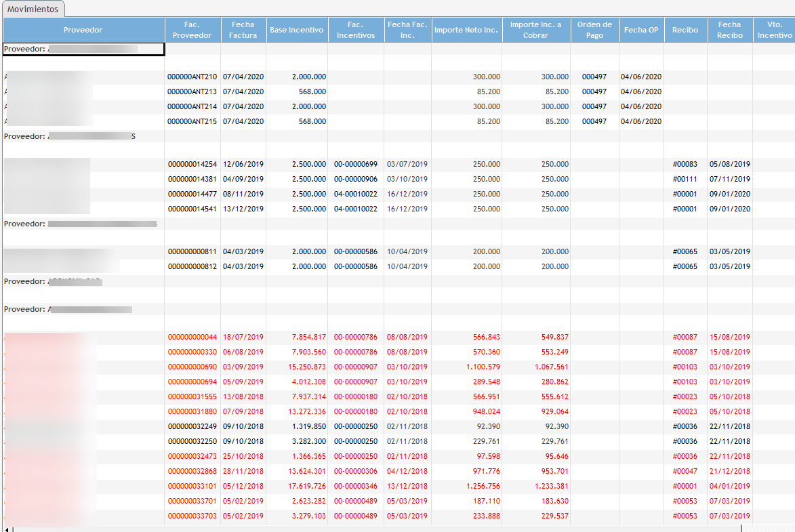Select payment order 000497 in ANT215 row
The height and width of the screenshot is (532, 795).
594,121
